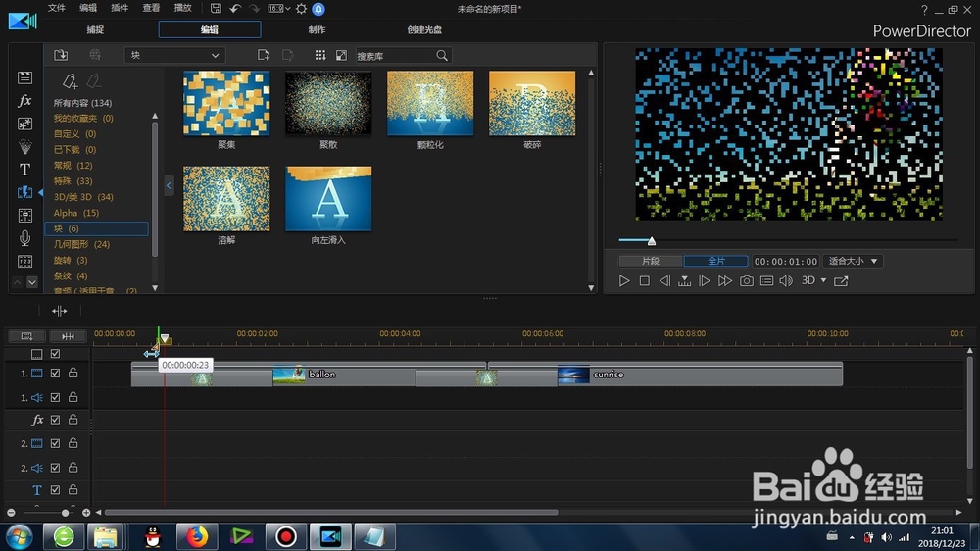Open the Media Room icon in sidebar
980x551 pixels.
coord(25,77)
